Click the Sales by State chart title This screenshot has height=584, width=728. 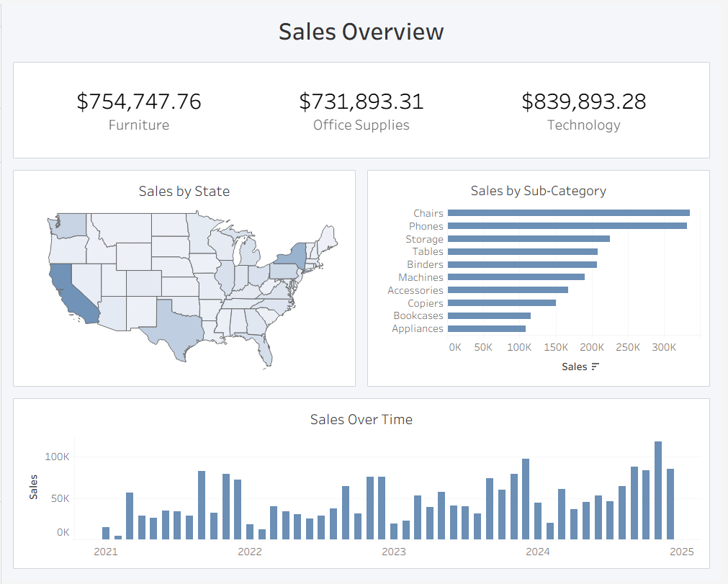click(x=184, y=191)
